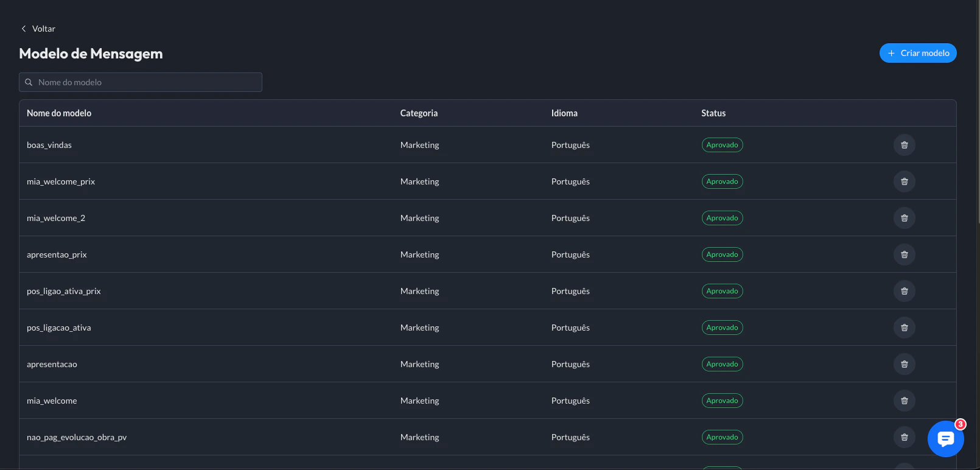Click the Nome do modelo column header
980x470 pixels.
[x=59, y=113]
